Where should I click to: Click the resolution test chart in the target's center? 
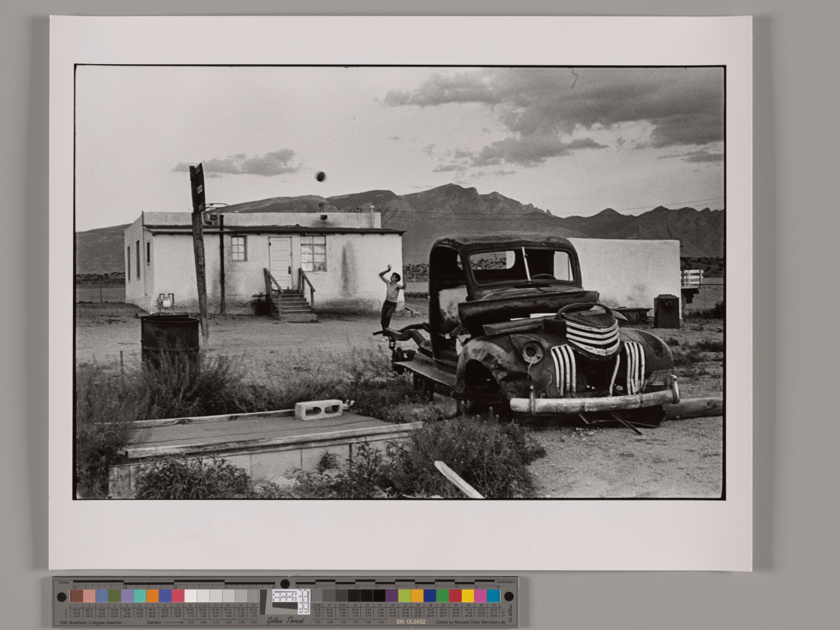pyautogui.click(x=291, y=601)
